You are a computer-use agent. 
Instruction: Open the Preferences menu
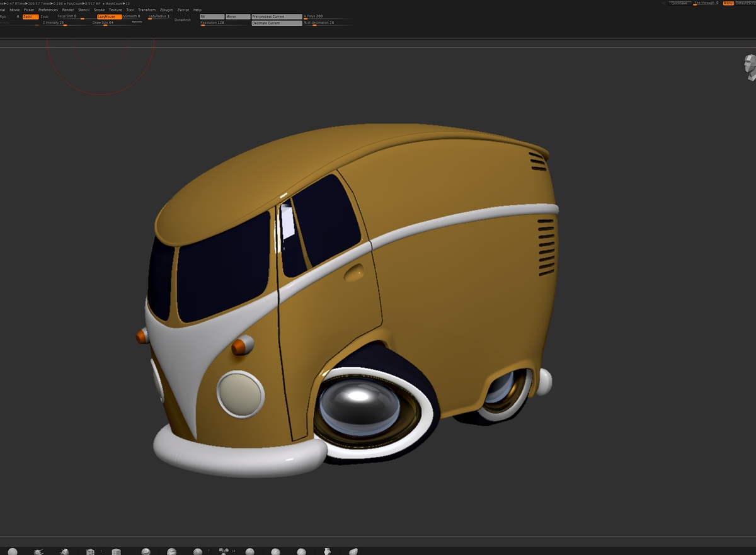(48, 10)
